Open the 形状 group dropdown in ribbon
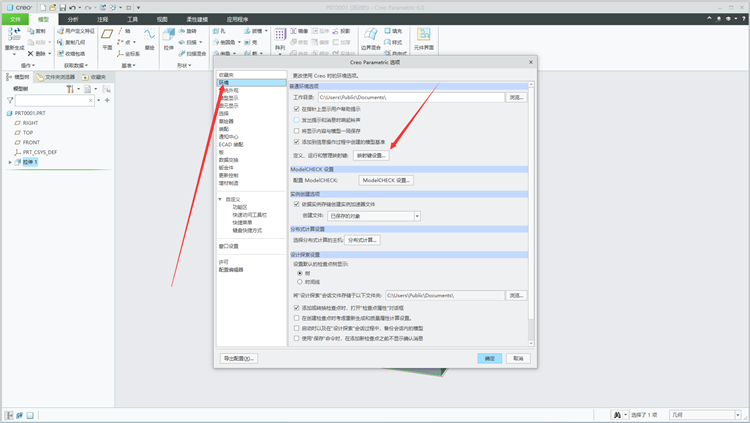Screen dimensions: 750x423 (x=184, y=66)
